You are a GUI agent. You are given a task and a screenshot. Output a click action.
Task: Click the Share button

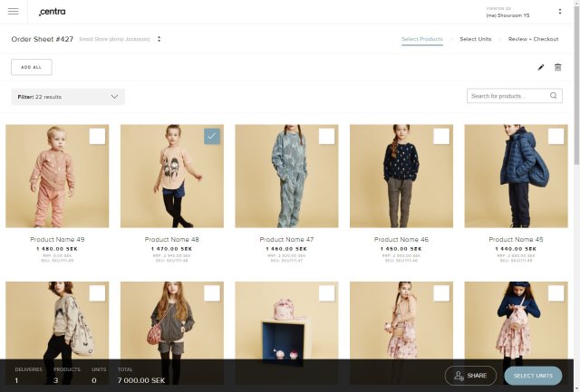470,376
